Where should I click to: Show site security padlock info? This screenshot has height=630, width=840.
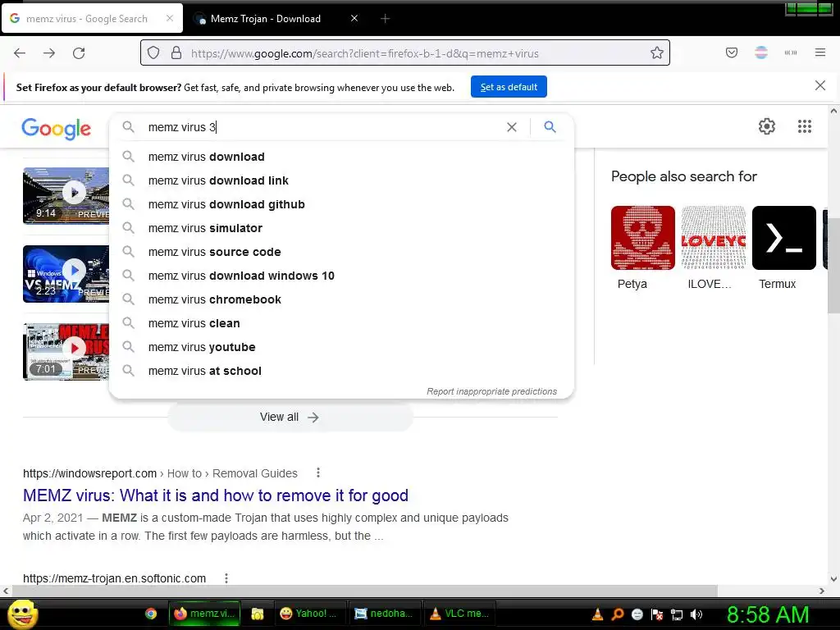tap(176, 53)
